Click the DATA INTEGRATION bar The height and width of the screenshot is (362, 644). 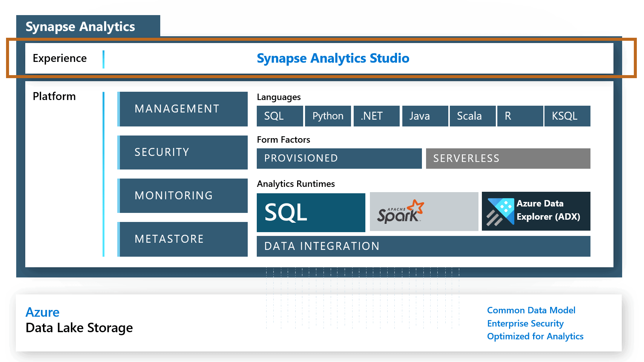click(423, 246)
